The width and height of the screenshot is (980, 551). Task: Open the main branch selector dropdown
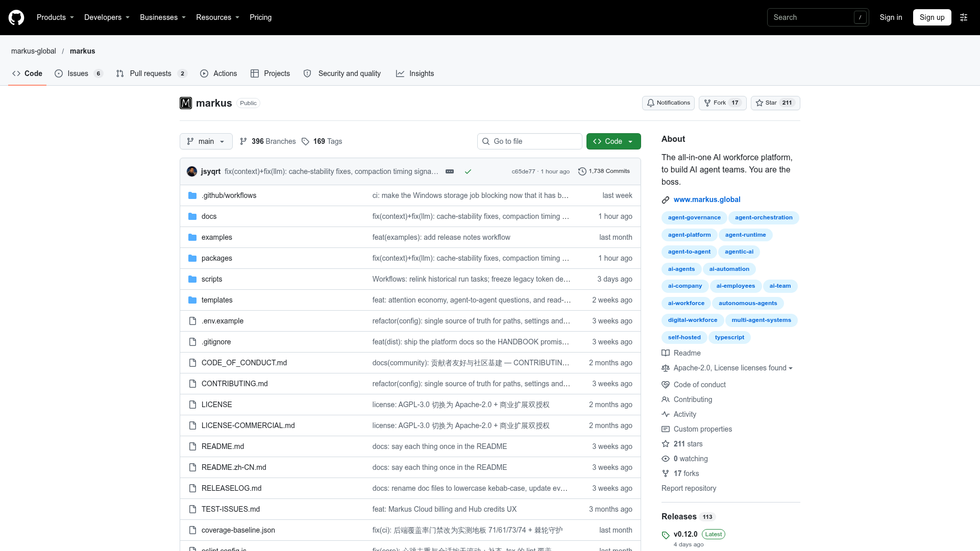pos(206,141)
